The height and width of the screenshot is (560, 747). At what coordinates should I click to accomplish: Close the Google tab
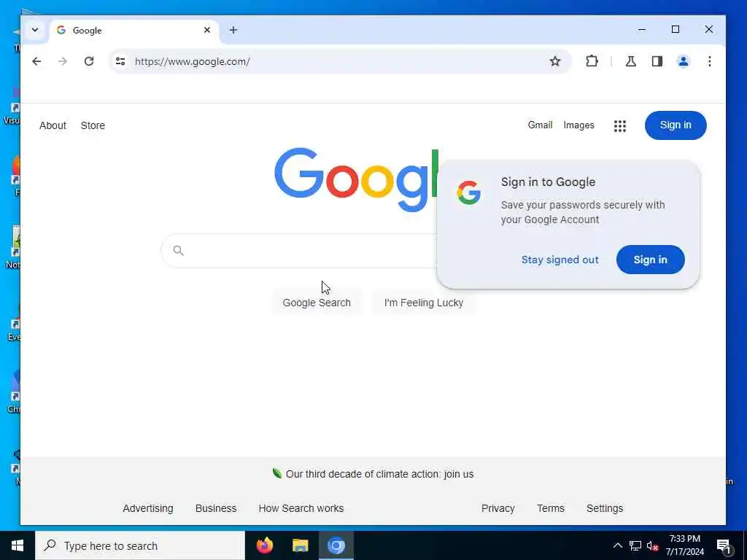pyautogui.click(x=207, y=30)
